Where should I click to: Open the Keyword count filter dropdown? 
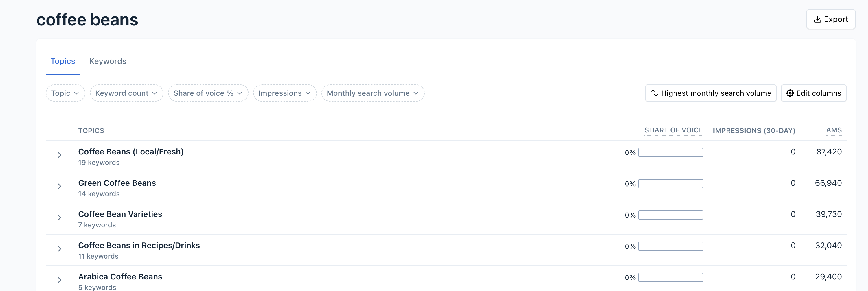(126, 93)
